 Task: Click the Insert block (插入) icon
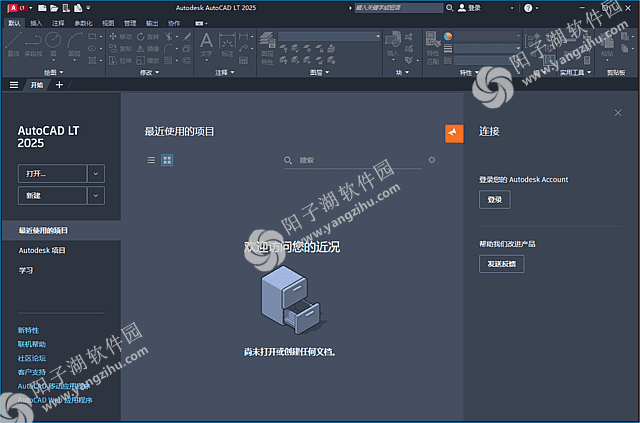tap(393, 46)
